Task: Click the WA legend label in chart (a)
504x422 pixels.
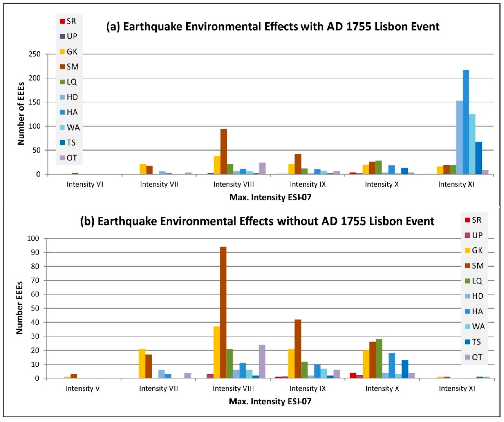Action: click(73, 128)
